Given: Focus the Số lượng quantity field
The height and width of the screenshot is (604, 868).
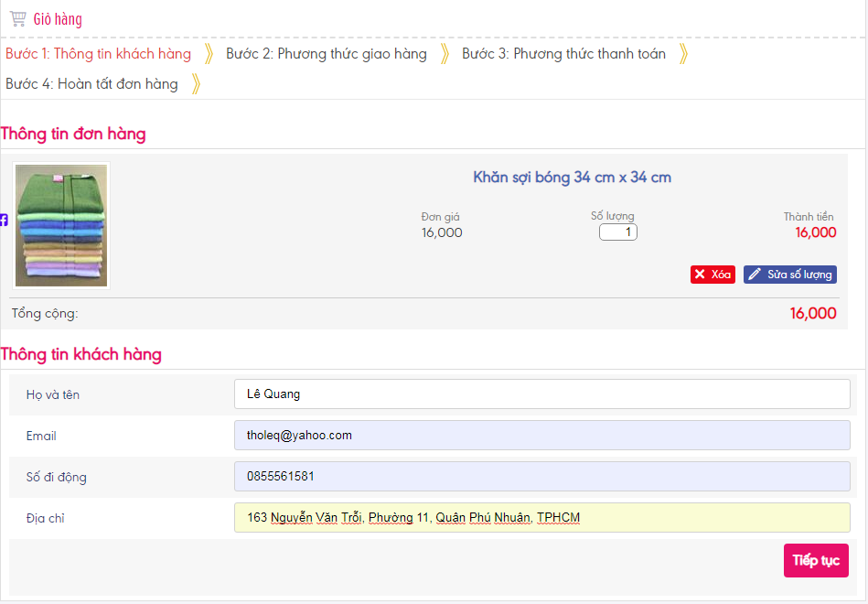Looking at the screenshot, I should tap(618, 232).
